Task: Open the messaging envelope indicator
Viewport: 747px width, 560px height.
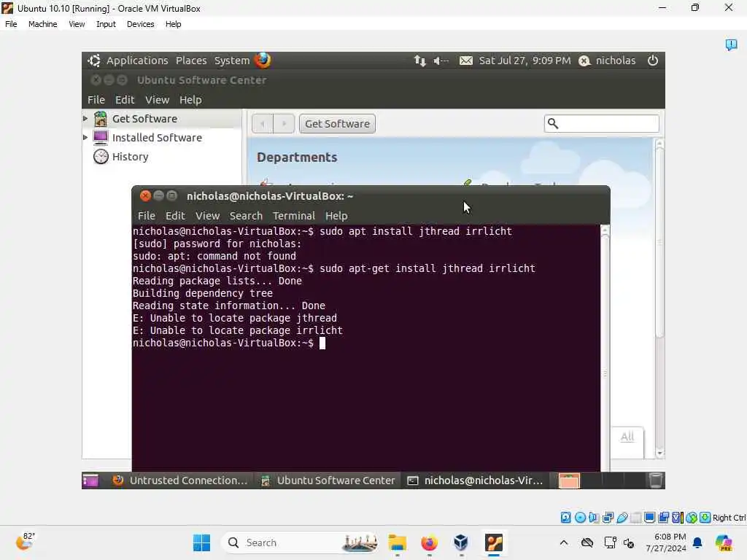Action: (x=466, y=61)
